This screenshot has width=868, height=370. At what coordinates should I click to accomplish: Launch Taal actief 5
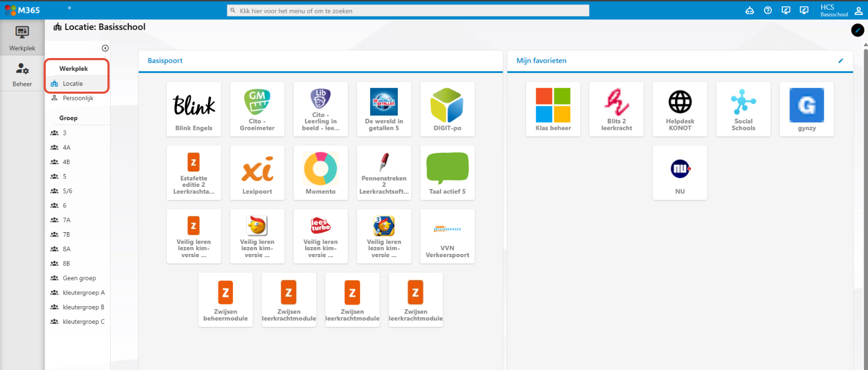click(447, 172)
